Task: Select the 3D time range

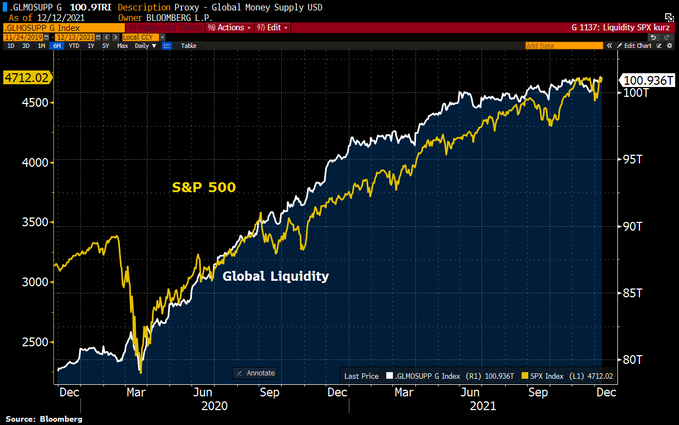Action: (x=26, y=45)
